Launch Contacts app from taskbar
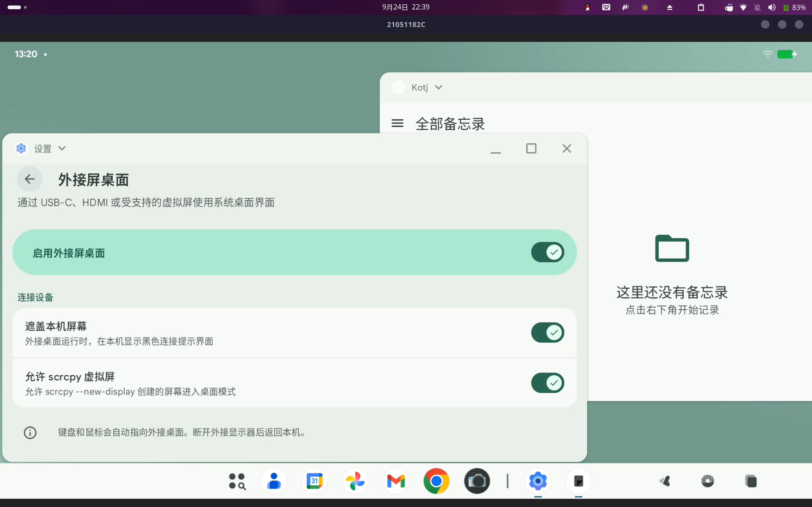Screen dimensions: 812x507 [274, 481]
